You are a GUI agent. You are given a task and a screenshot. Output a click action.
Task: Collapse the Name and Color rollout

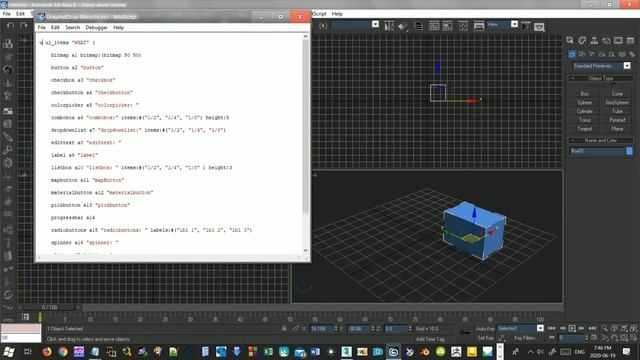(x=600, y=140)
